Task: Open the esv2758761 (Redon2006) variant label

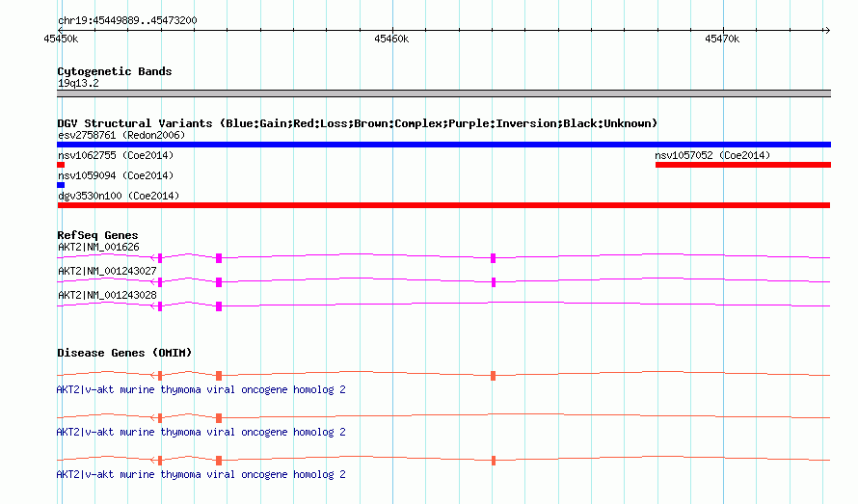Action: coord(121,135)
